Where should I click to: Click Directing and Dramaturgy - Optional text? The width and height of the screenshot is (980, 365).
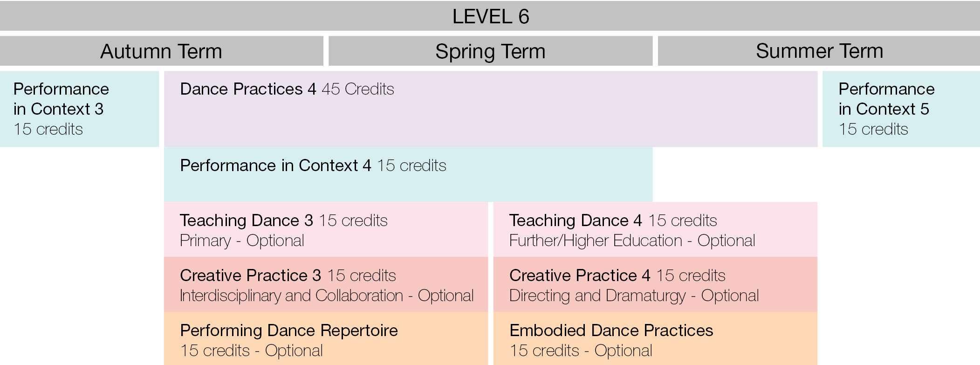pos(634,296)
